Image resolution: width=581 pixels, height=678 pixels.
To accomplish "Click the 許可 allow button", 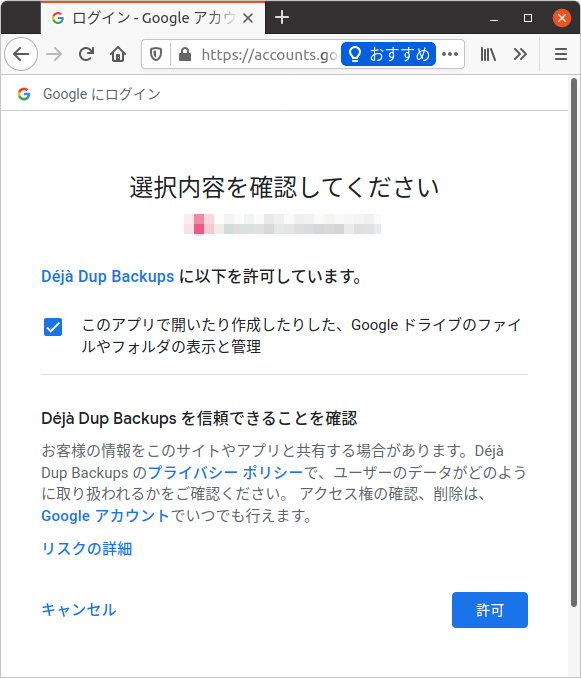I will coord(490,610).
